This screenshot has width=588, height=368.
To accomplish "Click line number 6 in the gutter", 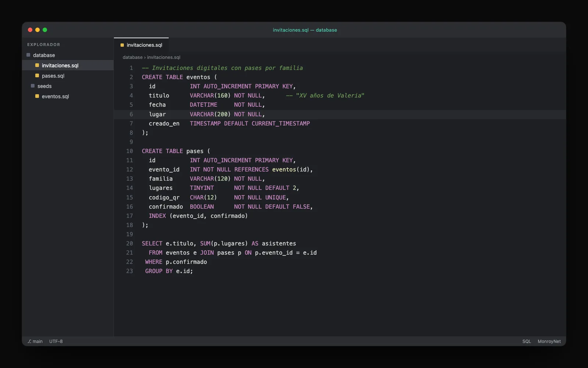I will coord(131,114).
